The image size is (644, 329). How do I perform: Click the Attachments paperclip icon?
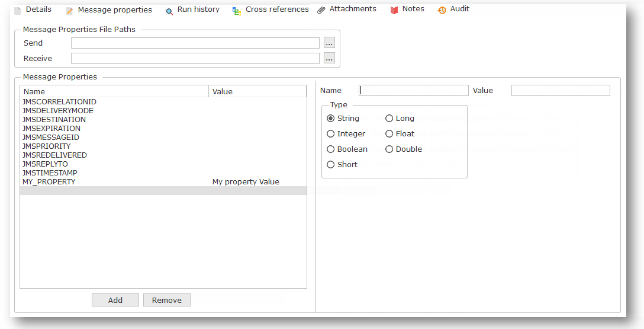pos(321,10)
